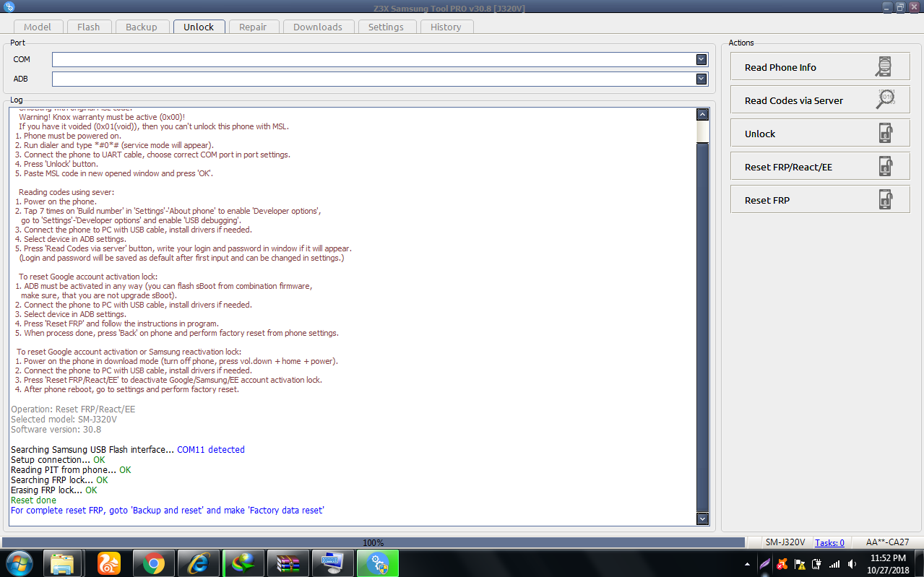Expand the ADB device dropdown

pos(701,79)
